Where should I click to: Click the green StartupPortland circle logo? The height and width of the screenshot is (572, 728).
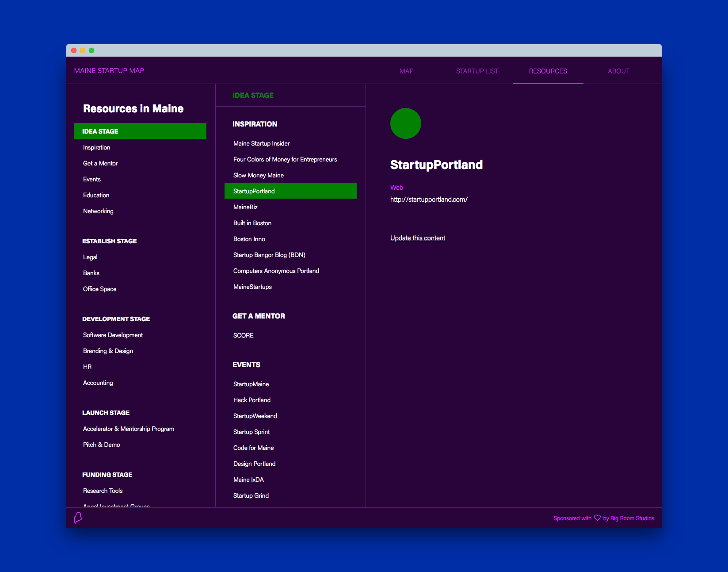(406, 123)
